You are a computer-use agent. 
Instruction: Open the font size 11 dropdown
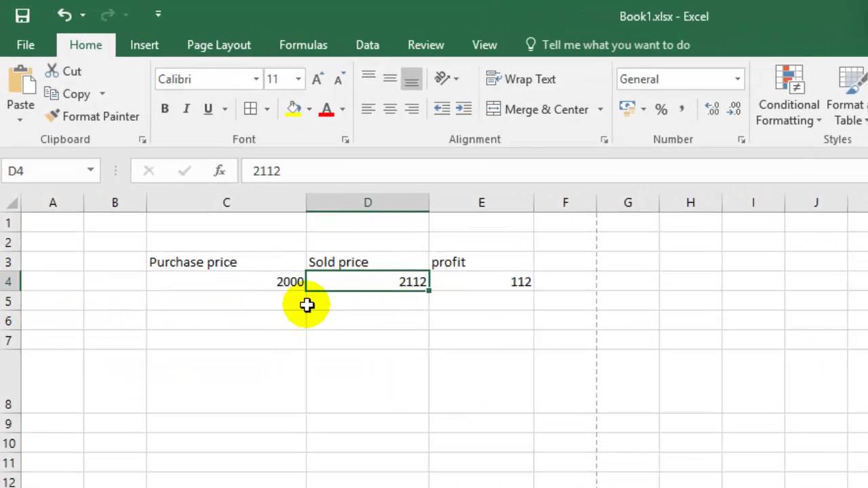pos(298,79)
